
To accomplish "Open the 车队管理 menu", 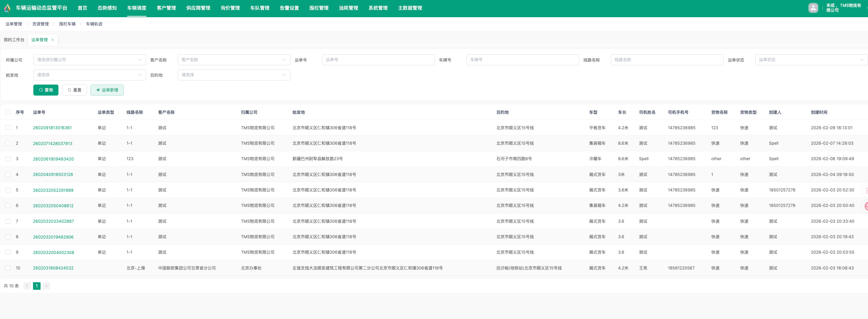I will (x=260, y=8).
